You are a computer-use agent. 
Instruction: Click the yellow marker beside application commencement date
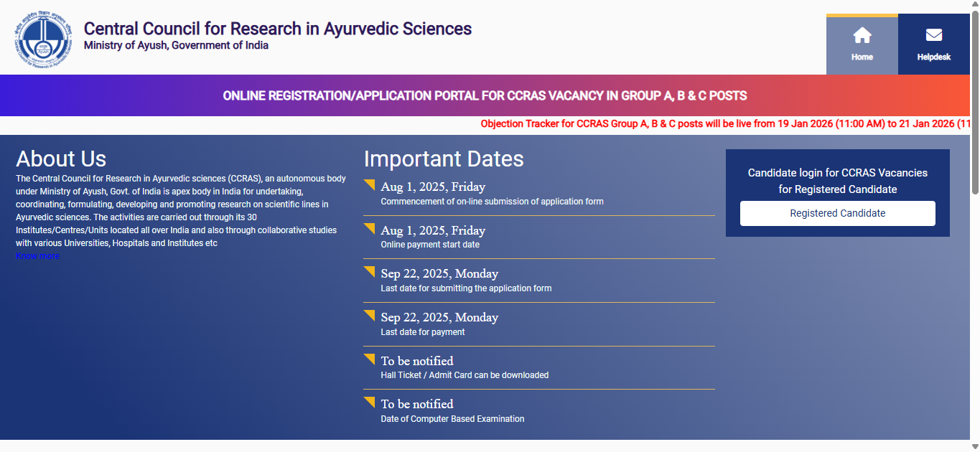[x=370, y=184]
